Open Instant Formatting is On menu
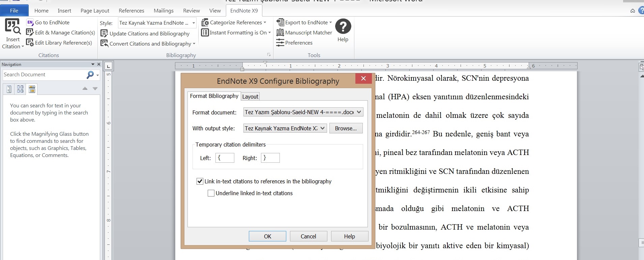This screenshot has height=260, width=644. tap(236, 33)
